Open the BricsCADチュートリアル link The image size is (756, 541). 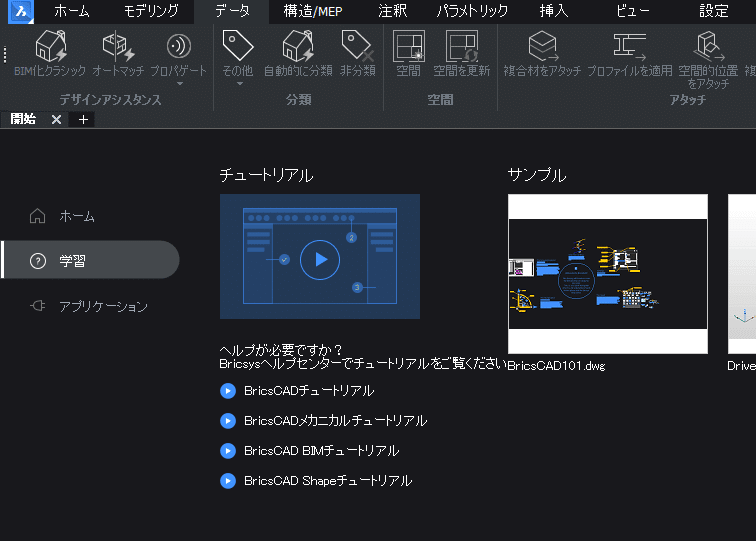click(x=297, y=391)
